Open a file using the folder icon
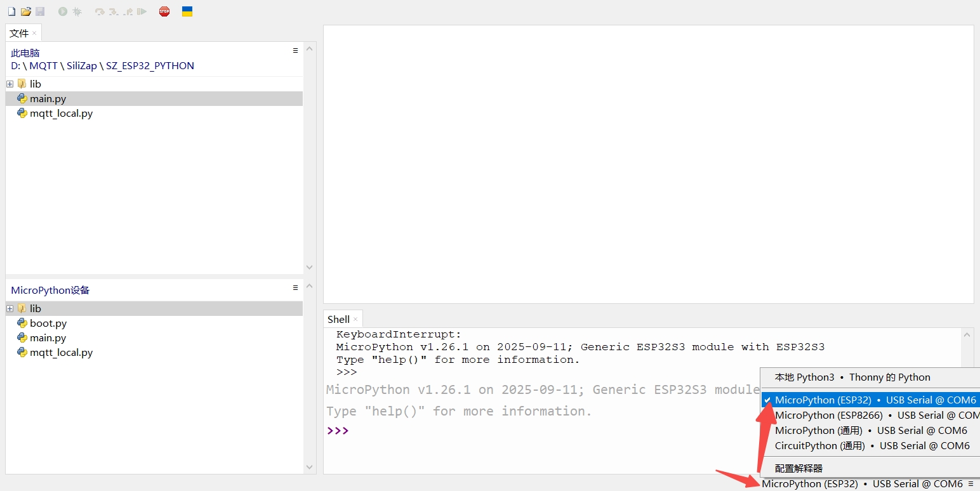980x491 pixels. [25, 11]
